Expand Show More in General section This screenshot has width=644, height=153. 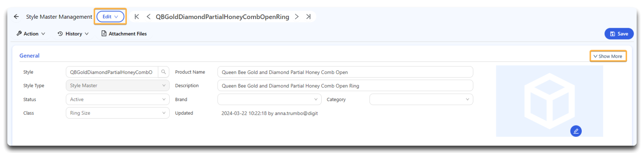click(x=608, y=56)
